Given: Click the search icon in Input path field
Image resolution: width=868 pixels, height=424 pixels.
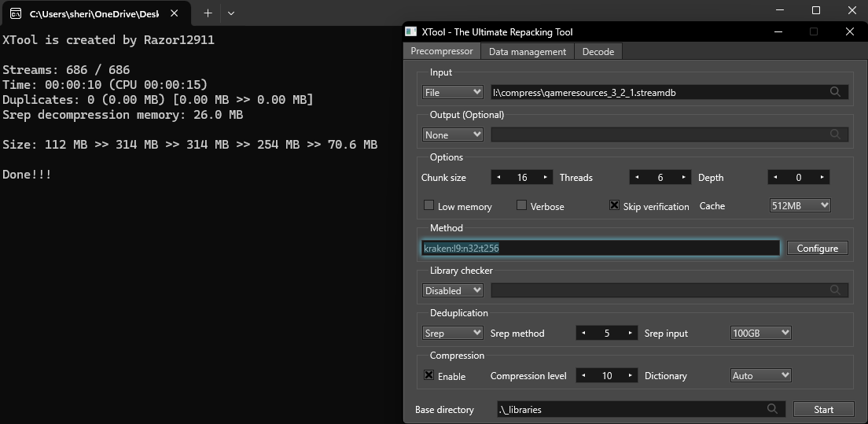Looking at the screenshot, I should coord(835,92).
